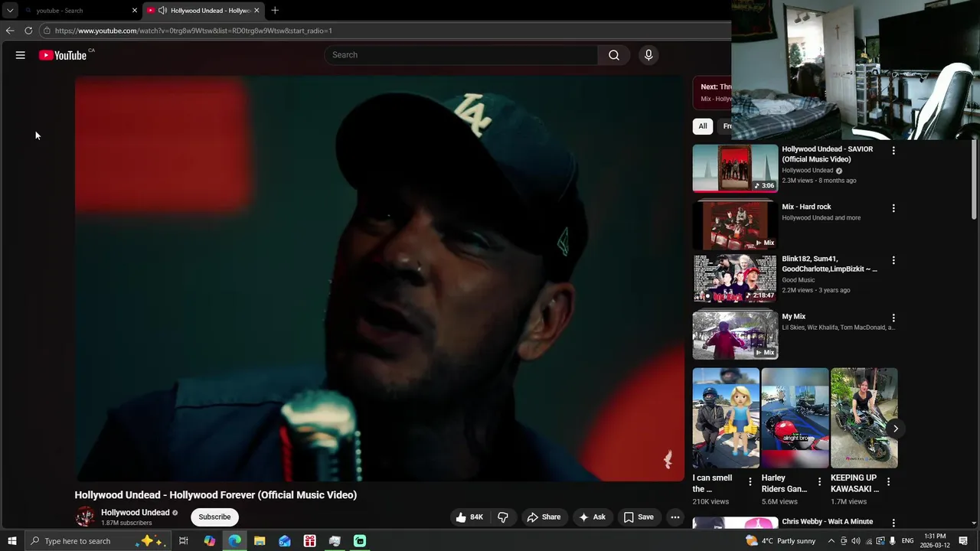Click the browser address bar URL
This screenshot has width=980, height=551.
tap(194, 31)
